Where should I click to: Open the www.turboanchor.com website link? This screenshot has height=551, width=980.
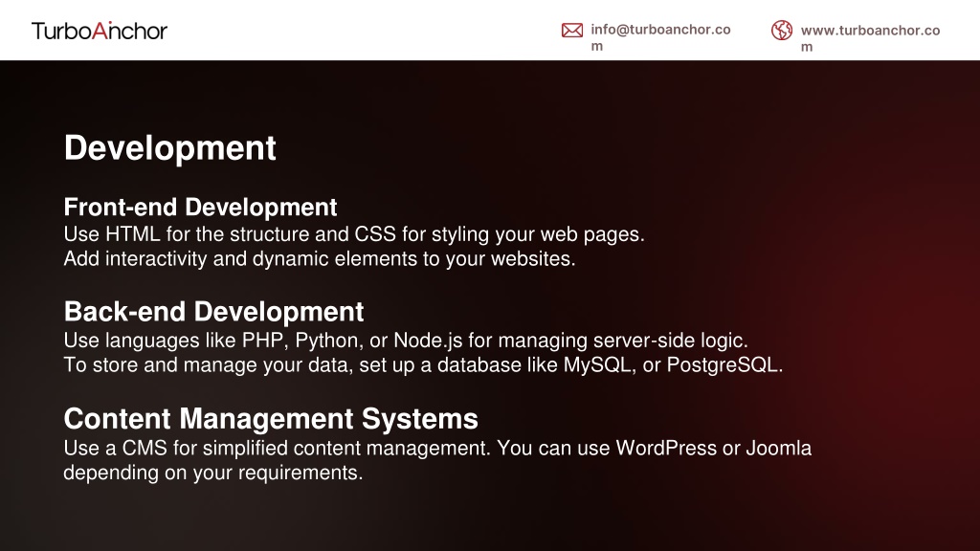(870, 38)
